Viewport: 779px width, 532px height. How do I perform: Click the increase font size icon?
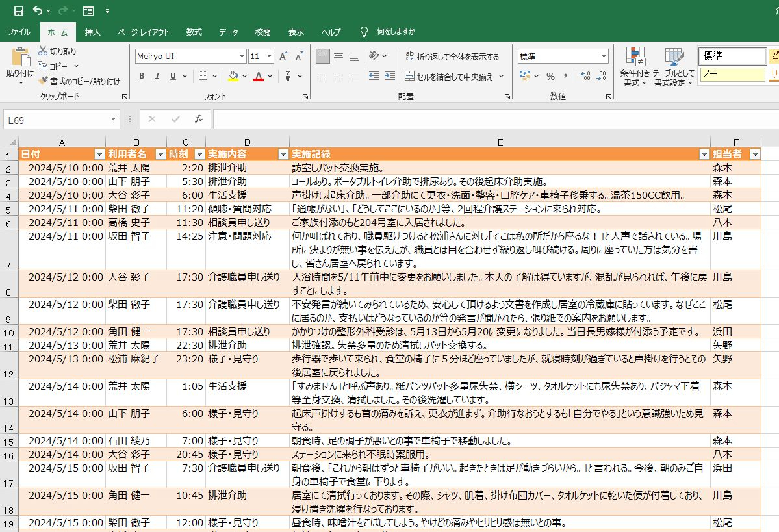283,57
